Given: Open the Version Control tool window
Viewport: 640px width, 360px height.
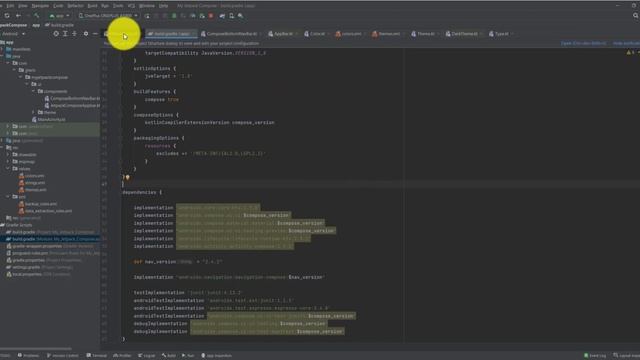Looking at the screenshot, I should tap(62, 356).
